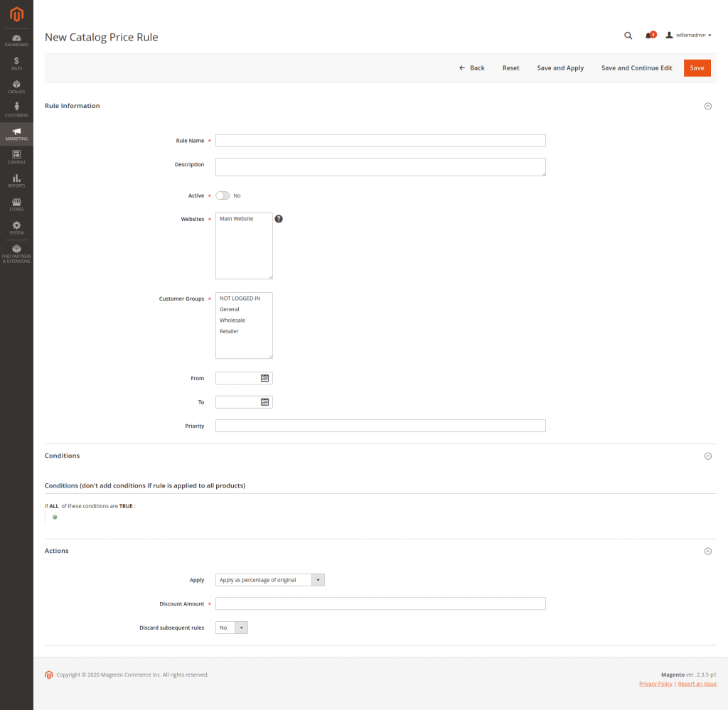728x710 pixels.
Task: Click the Websites help question mark icon
Action: (x=279, y=219)
